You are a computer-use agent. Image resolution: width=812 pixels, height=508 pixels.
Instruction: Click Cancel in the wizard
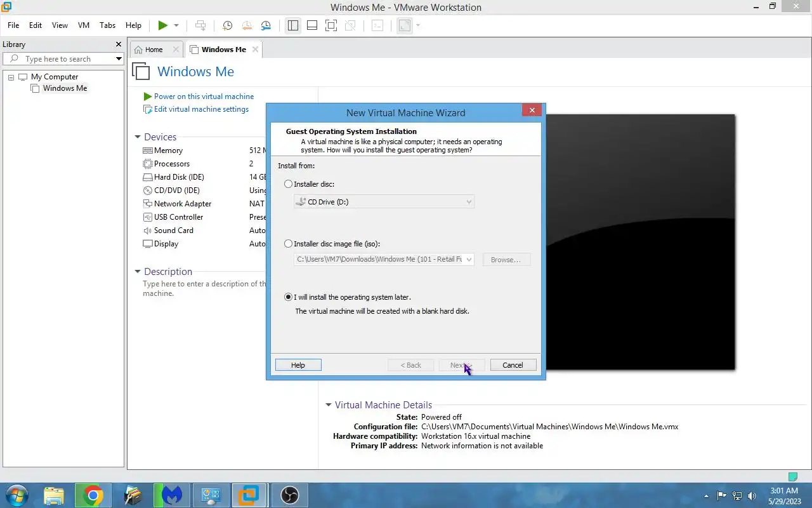coord(513,365)
